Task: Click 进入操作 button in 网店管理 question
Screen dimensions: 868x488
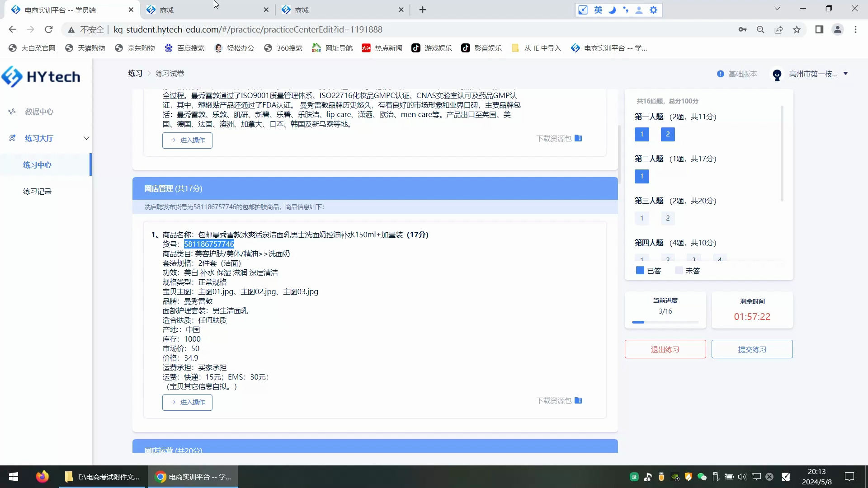Action: click(x=187, y=402)
